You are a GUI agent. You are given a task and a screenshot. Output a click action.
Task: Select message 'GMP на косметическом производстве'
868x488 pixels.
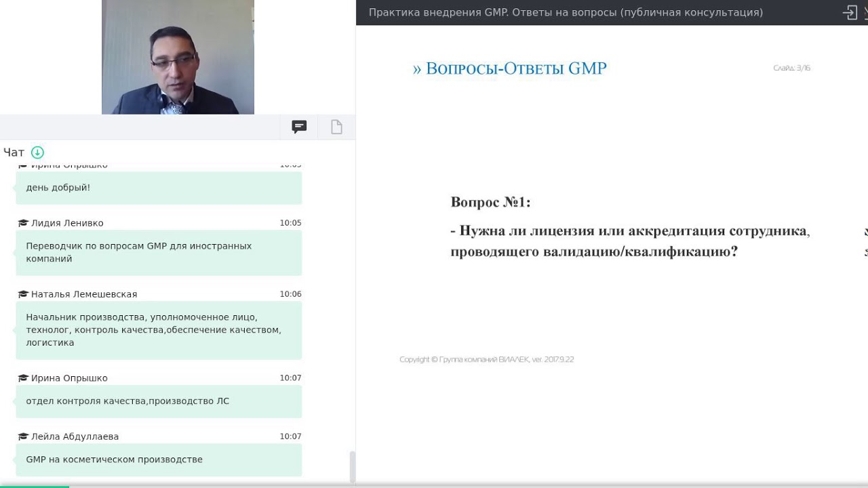point(159,460)
